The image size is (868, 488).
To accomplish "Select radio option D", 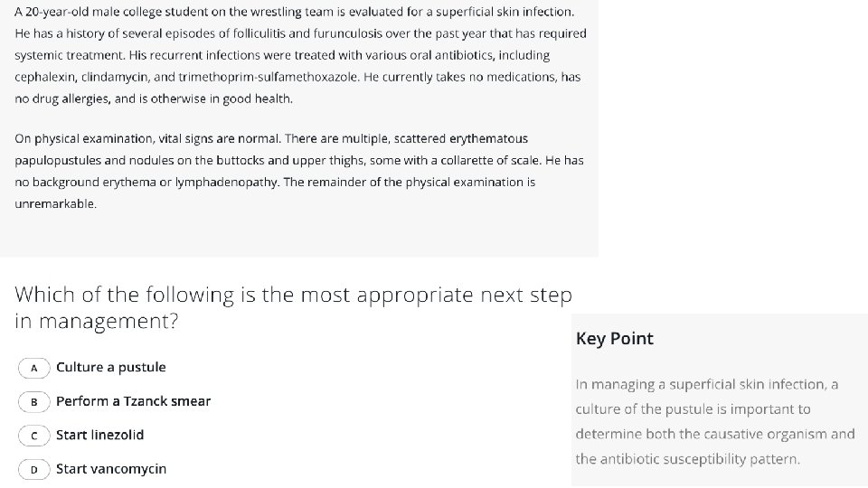I will click(x=34, y=469).
